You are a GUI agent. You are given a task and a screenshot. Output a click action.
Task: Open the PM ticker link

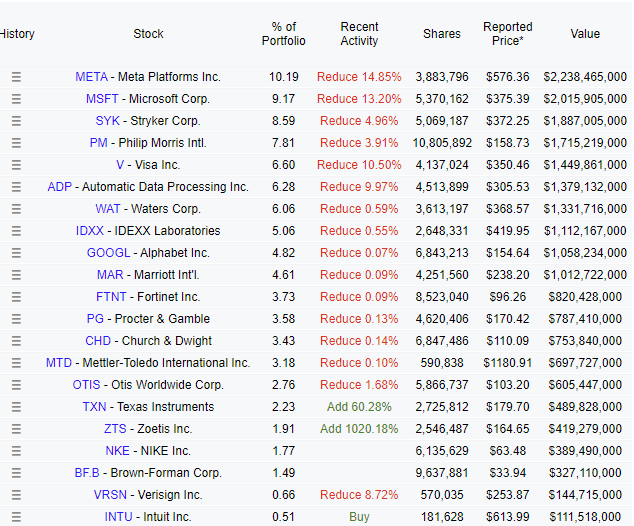pyautogui.click(x=99, y=143)
